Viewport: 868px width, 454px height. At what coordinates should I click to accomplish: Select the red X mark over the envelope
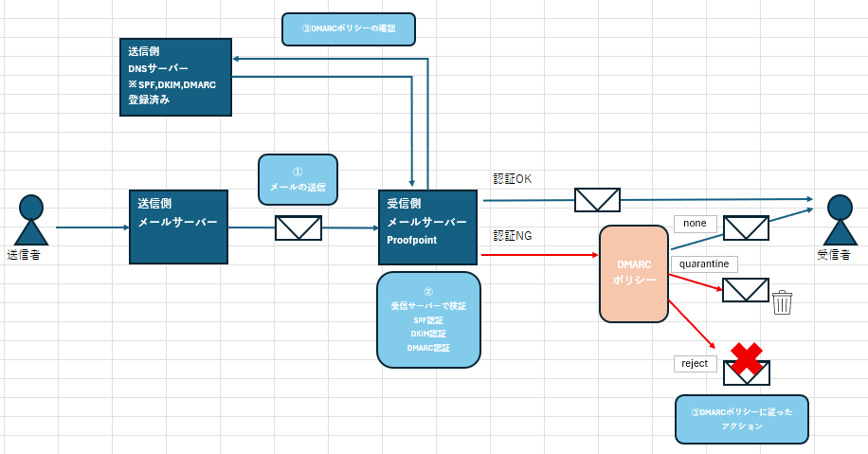747,358
